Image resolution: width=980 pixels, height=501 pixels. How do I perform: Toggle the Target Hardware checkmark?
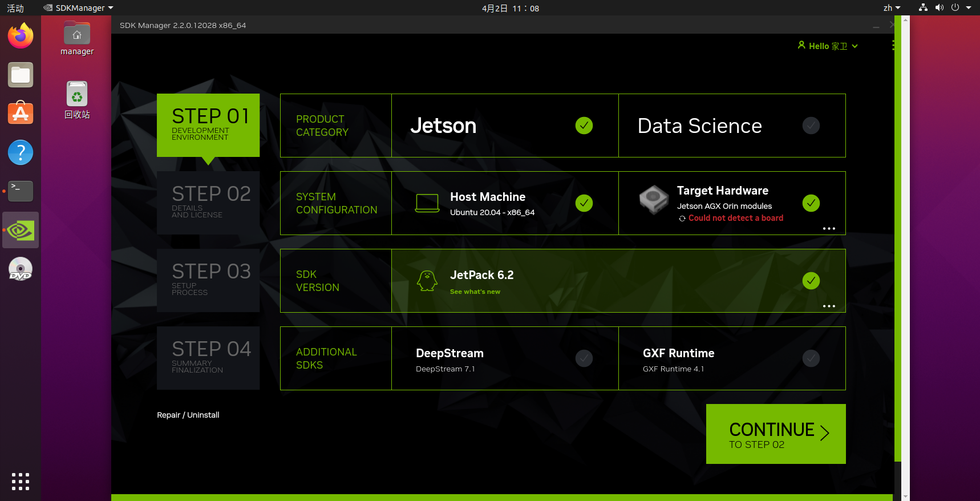click(x=811, y=203)
